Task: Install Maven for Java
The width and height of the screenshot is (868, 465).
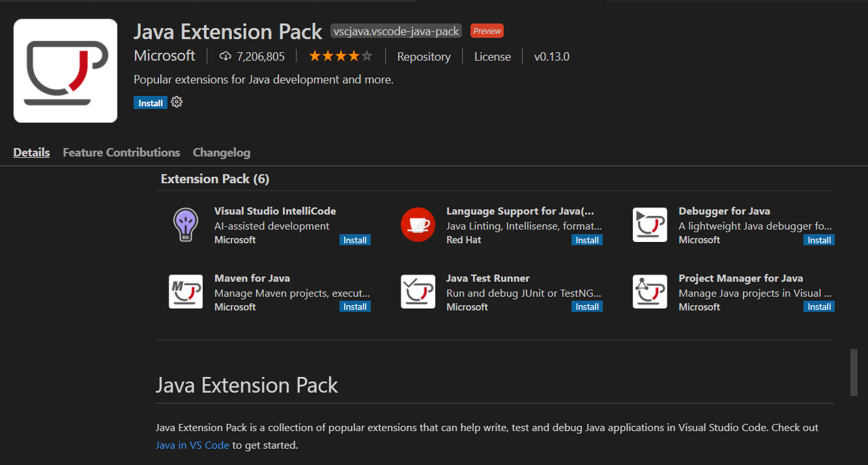Action: pyautogui.click(x=355, y=307)
